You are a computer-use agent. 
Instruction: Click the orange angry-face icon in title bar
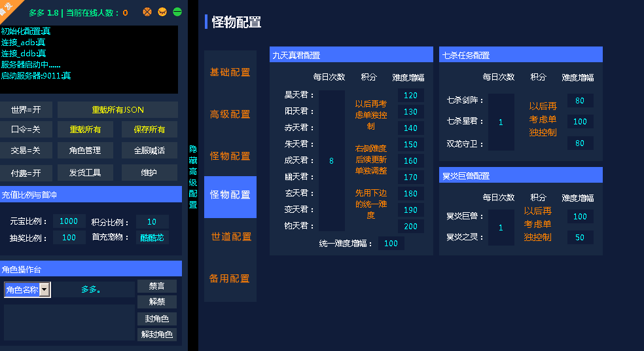click(162, 12)
